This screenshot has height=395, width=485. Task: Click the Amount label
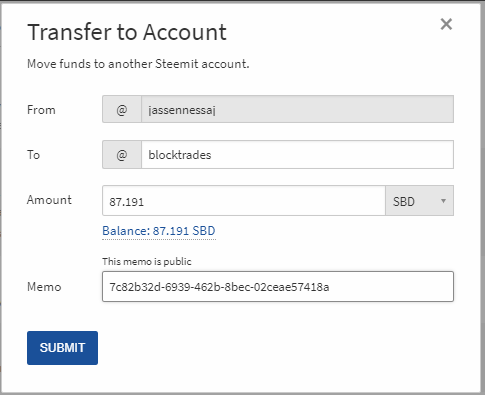tap(49, 200)
